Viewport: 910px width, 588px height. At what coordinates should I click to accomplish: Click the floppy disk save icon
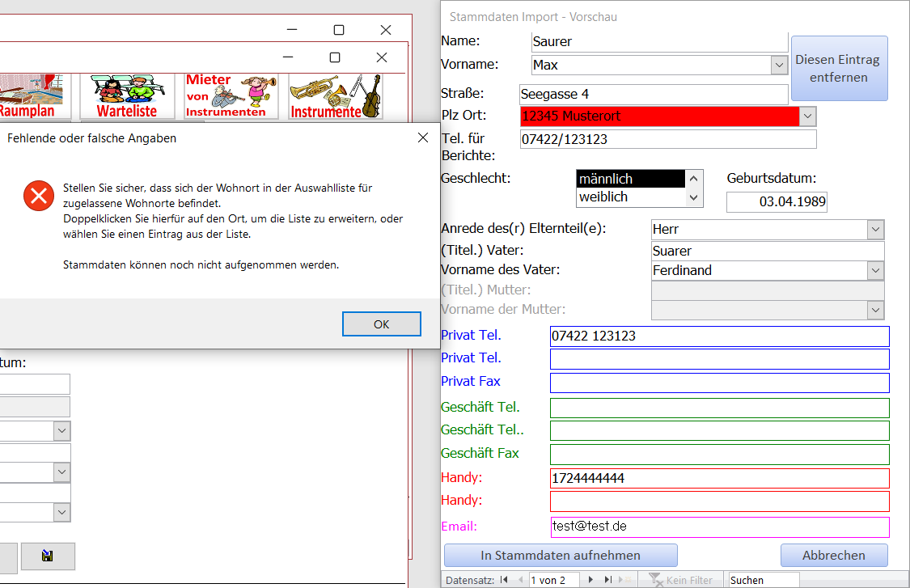pos(48,556)
